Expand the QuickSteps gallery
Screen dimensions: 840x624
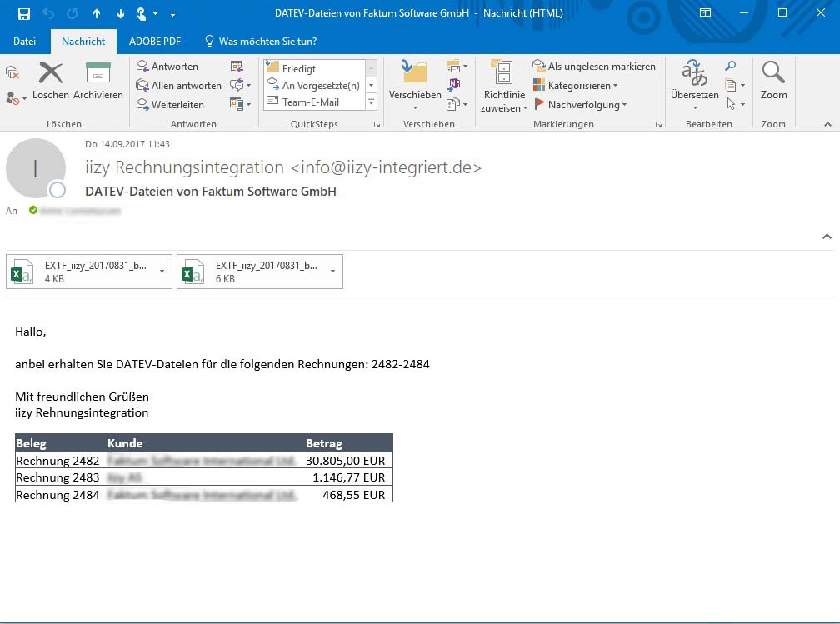pyautogui.click(x=372, y=102)
